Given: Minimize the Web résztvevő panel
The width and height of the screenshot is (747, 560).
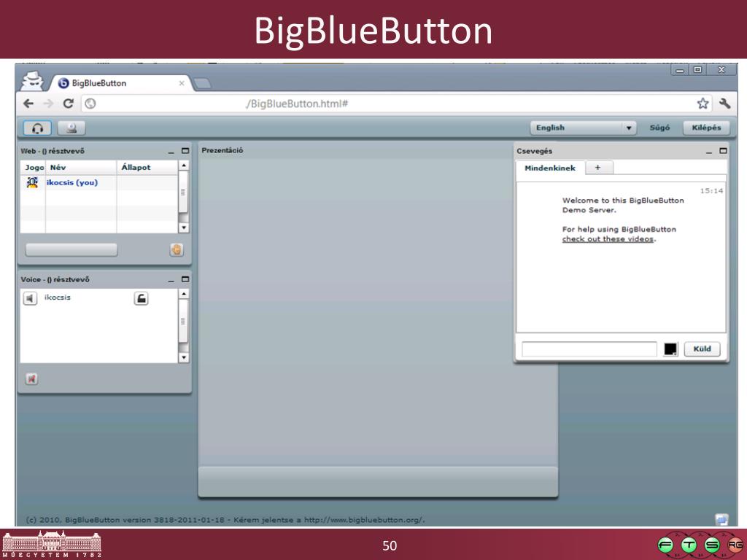Looking at the screenshot, I should point(171,152).
